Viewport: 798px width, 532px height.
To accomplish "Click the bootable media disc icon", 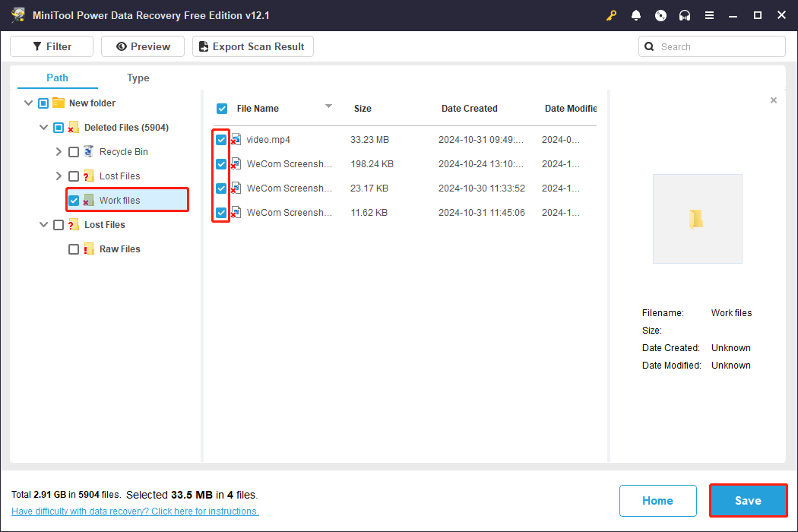I will tap(660, 15).
